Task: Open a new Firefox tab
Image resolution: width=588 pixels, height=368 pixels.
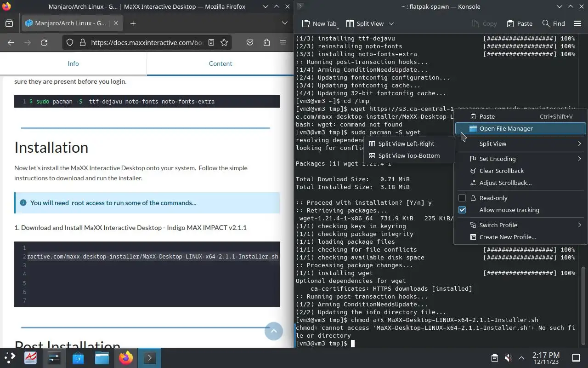Action: pos(133,23)
